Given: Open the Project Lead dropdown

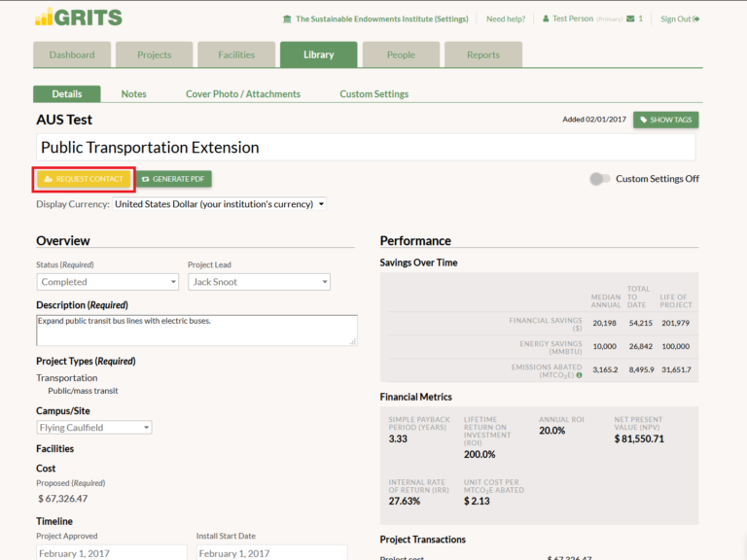Looking at the screenshot, I should pos(259,282).
